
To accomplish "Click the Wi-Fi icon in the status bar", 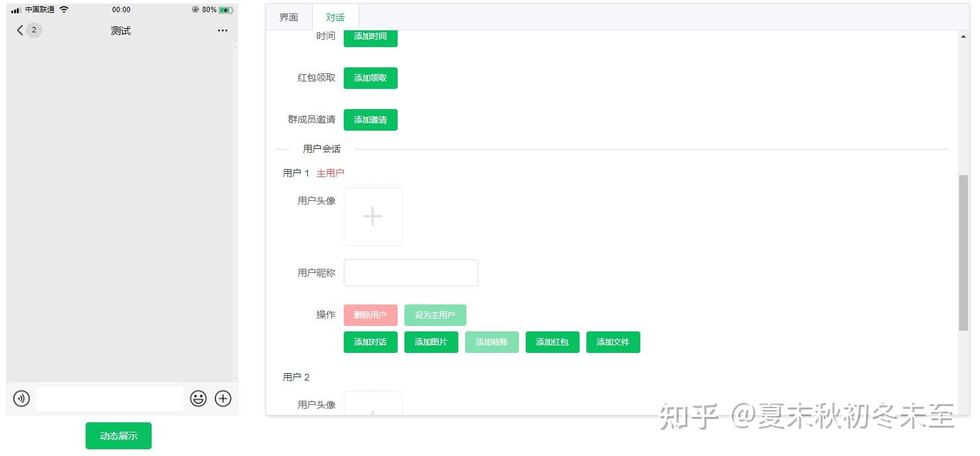I will [65, 9].
